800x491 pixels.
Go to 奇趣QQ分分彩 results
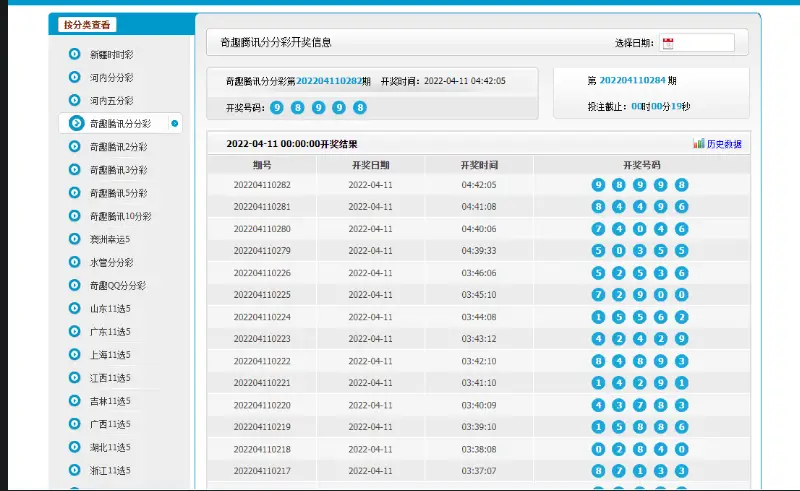(118, 285)
